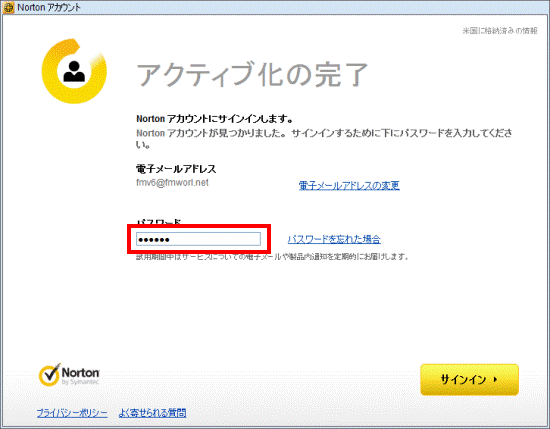550x429 pixels.
Task: Click the 電子メールアドレス label
Action: tap(176, 169)
